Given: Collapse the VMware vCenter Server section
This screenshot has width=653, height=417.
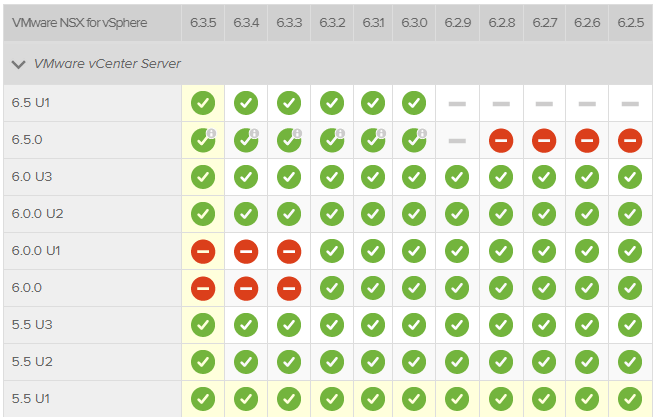Looking at the screenshot, I should click(18, 64).
